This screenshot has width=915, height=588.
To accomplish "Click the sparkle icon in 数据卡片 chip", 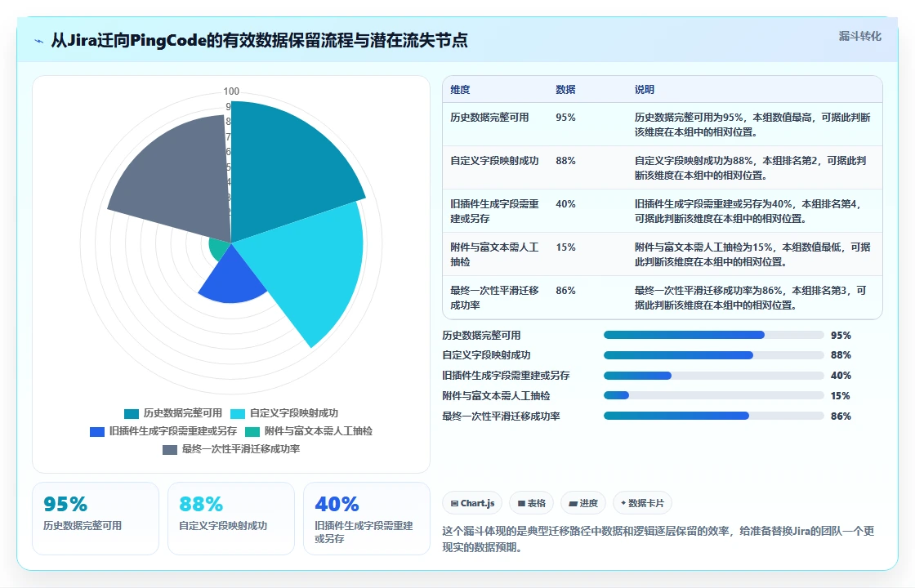I will click(623, 503).
